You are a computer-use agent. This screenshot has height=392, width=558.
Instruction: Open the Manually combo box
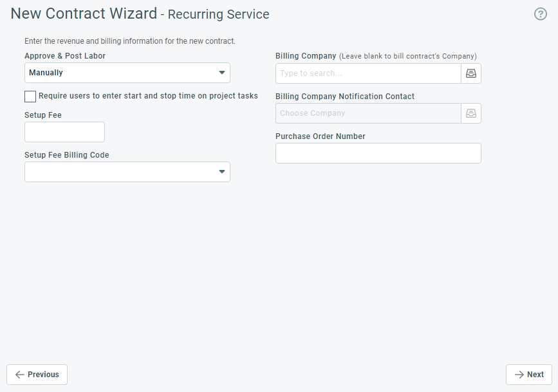point(127,73)
